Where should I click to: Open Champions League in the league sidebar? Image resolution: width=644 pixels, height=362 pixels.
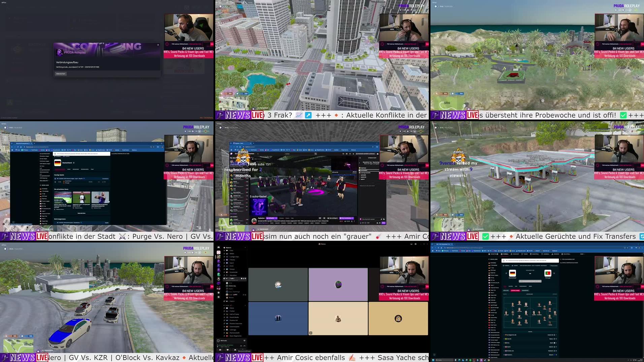(x=495, y=337)
